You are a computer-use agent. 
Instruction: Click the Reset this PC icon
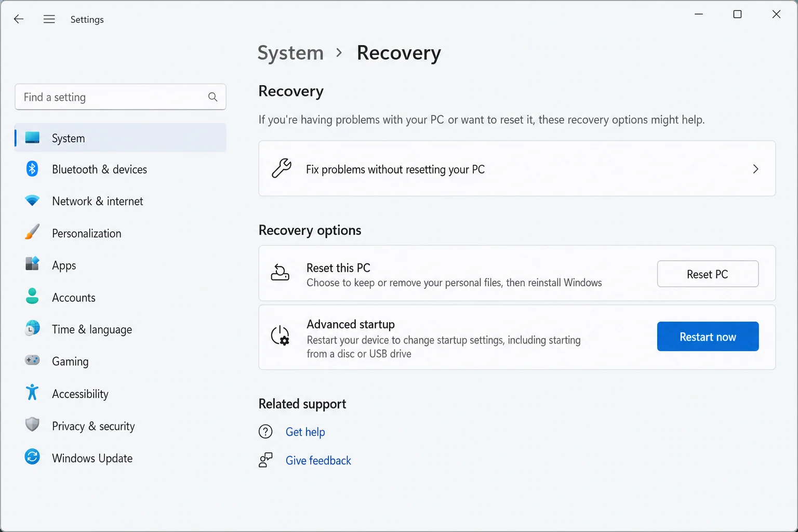point(280,273)
